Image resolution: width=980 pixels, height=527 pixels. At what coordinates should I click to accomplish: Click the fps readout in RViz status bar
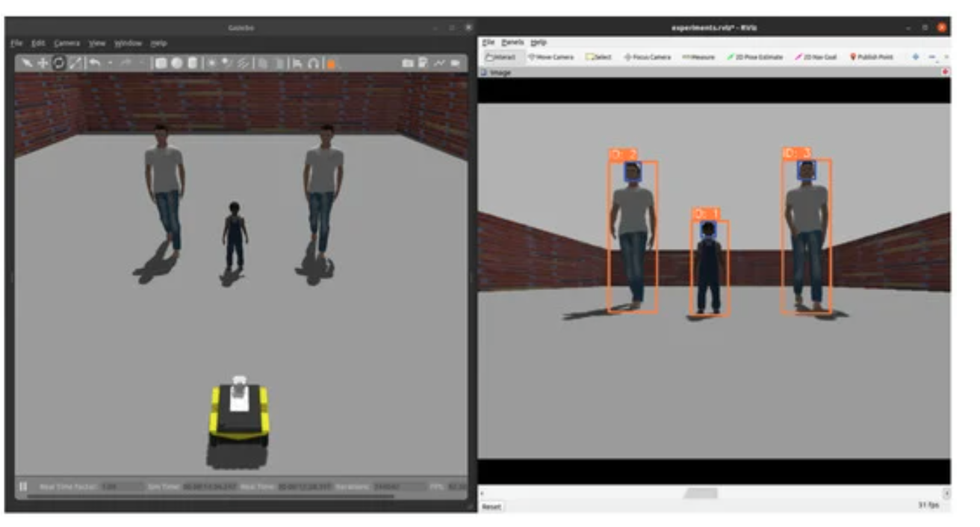(x=929, y=506)
